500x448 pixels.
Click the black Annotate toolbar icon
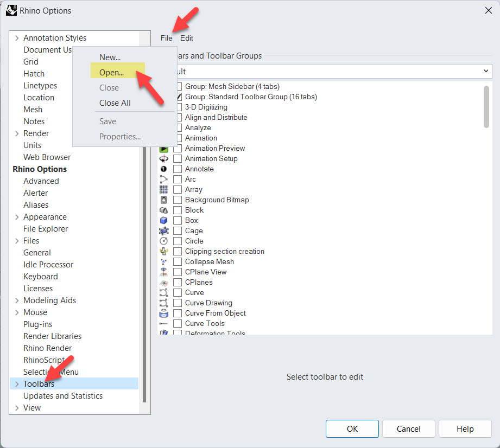point(163,169)
